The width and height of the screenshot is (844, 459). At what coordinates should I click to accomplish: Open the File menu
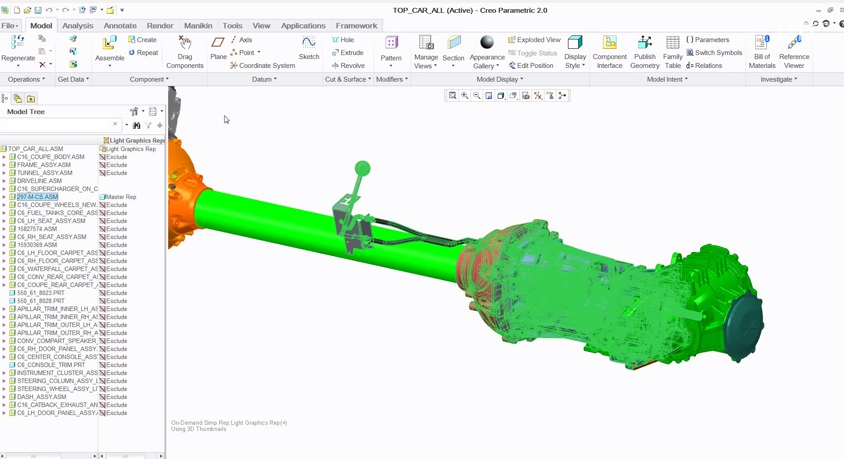[10, 26]
